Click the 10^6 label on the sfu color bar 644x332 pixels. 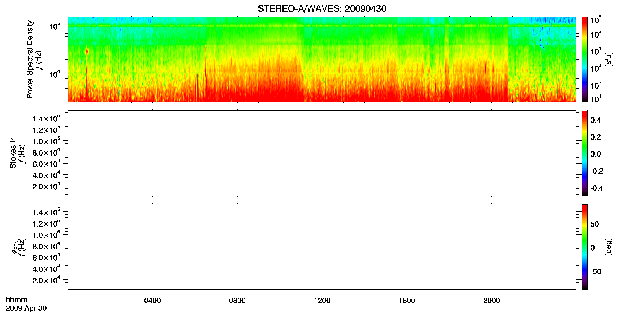click(596, 20)
